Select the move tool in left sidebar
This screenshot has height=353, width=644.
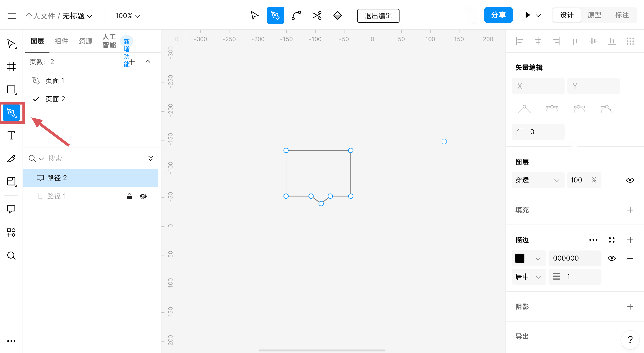tap(11, 44)
